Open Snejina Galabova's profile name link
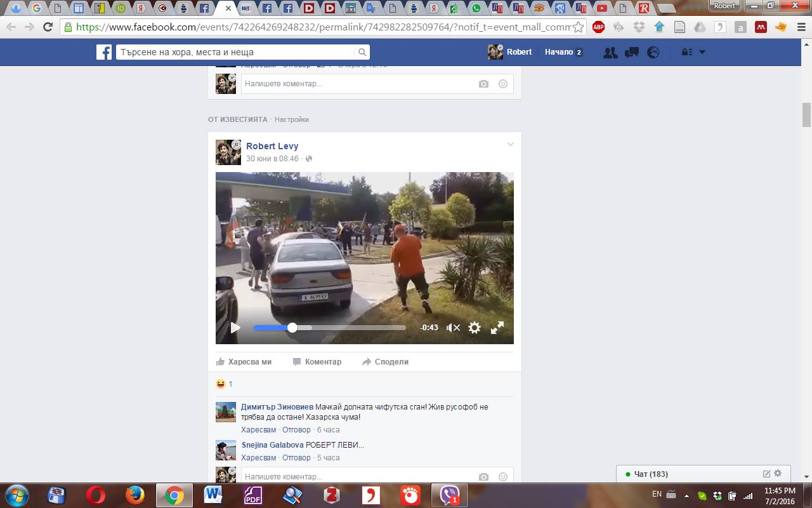Viewport: 812px width, 508px height. click(273, 445)
